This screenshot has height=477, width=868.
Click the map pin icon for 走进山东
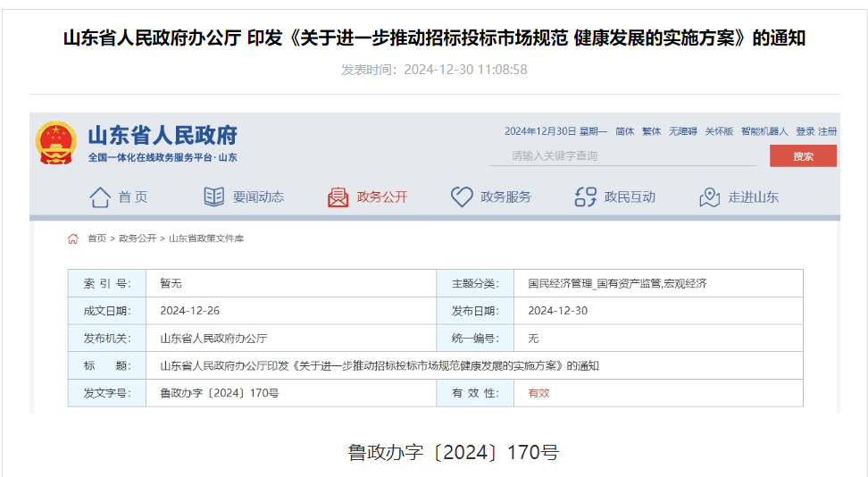click(x=709, y=197)
